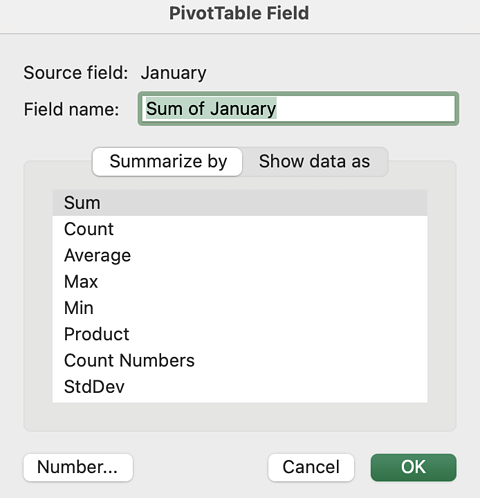Choose Product in the function list

click(240, 334)
